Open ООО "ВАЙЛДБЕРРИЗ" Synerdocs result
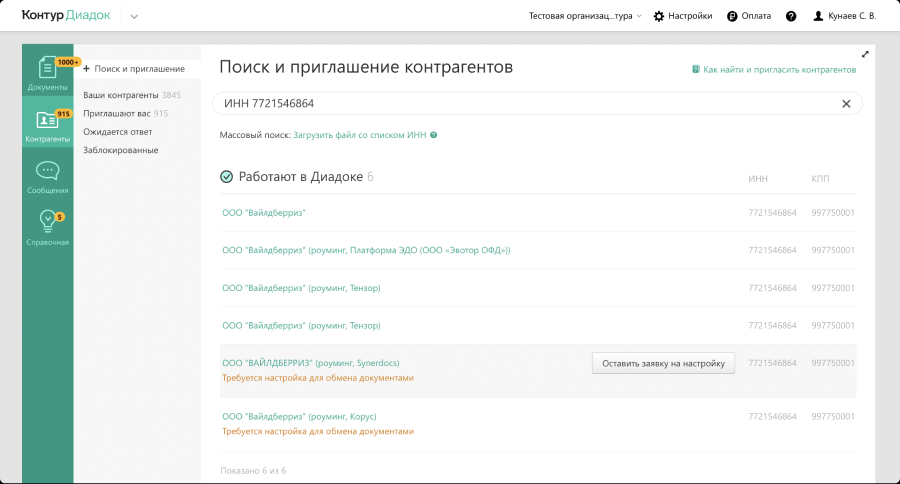Screen dimensions: 900x484 click(311, 363)
